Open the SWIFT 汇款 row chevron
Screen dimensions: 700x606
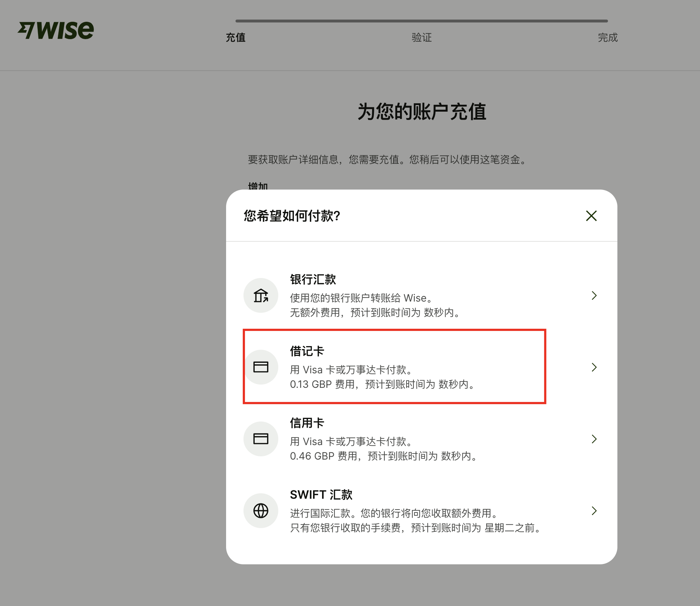594,511
